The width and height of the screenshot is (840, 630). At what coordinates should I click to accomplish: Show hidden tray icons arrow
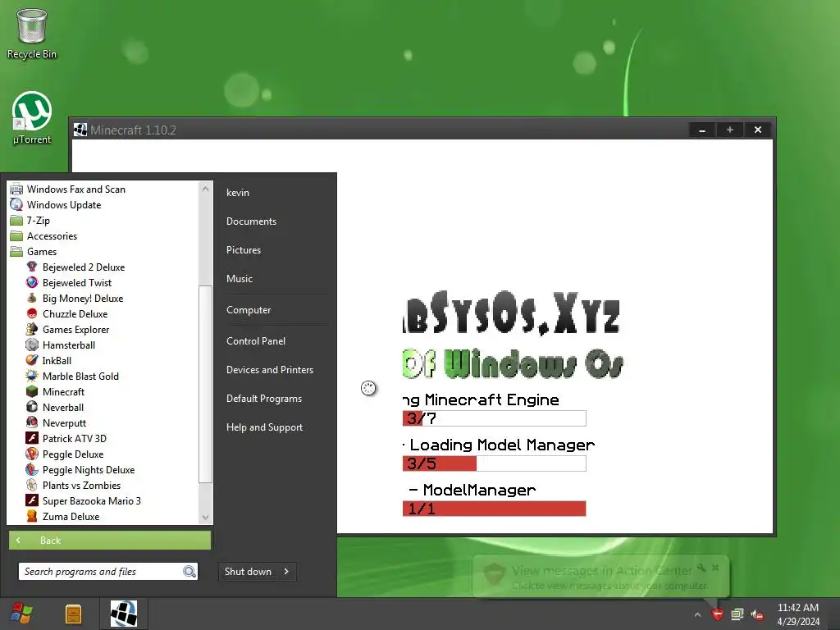[697, 614]
